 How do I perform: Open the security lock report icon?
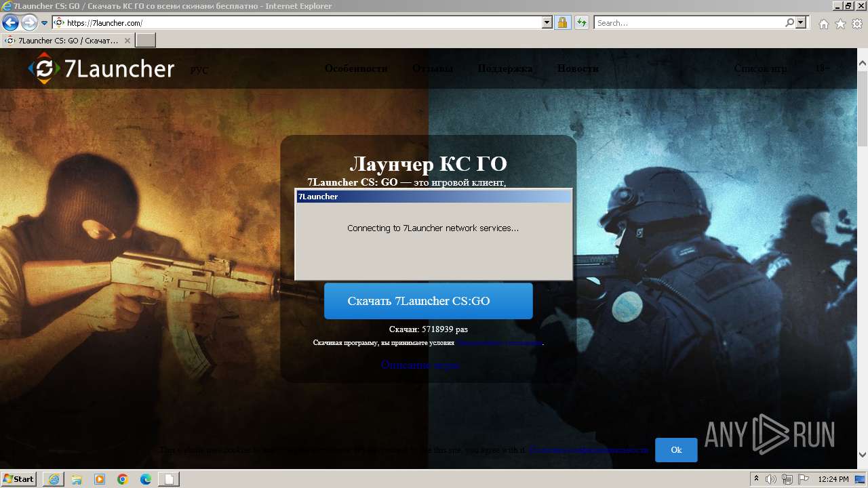tap(563, 22)
